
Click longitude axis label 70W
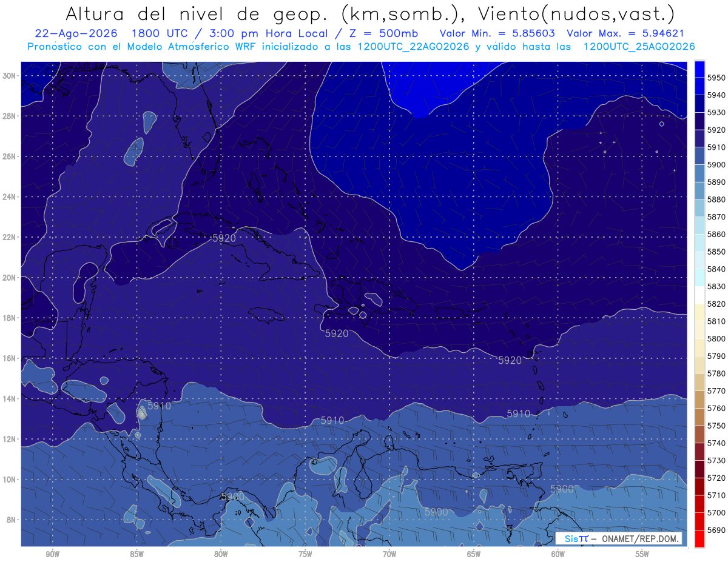[389, 555]
